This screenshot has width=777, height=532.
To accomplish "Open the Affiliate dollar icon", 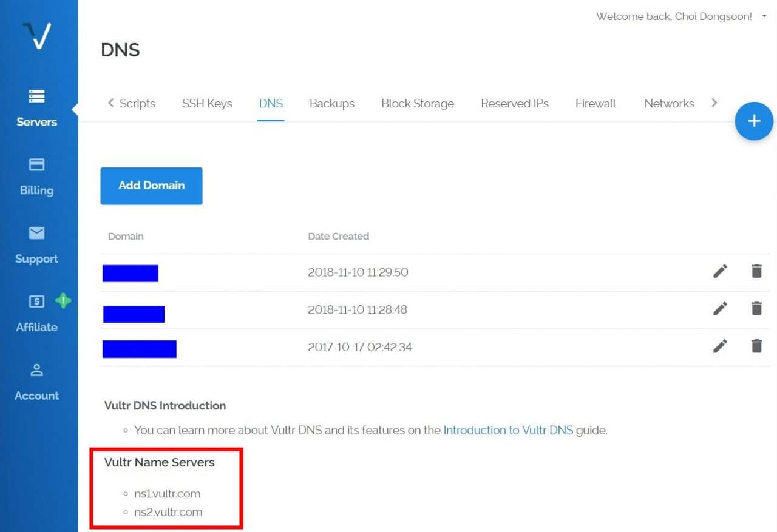I will pyautogui.click(x=37, y=301).
